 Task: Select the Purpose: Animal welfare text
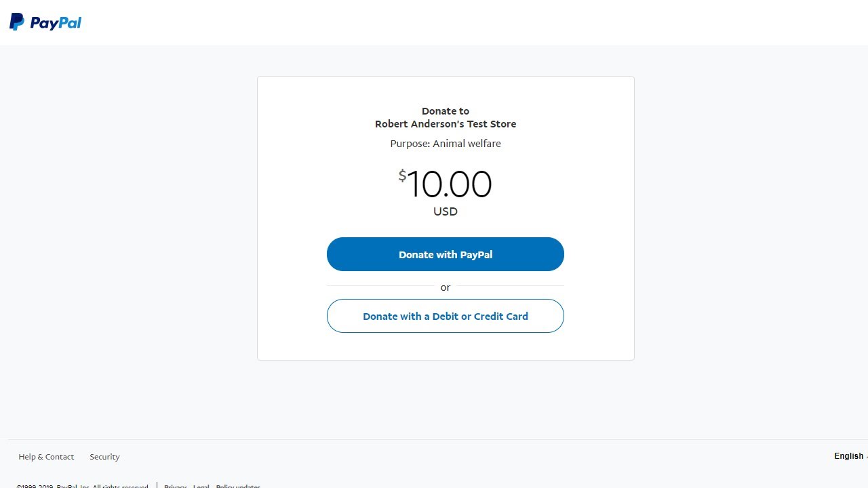446,144
